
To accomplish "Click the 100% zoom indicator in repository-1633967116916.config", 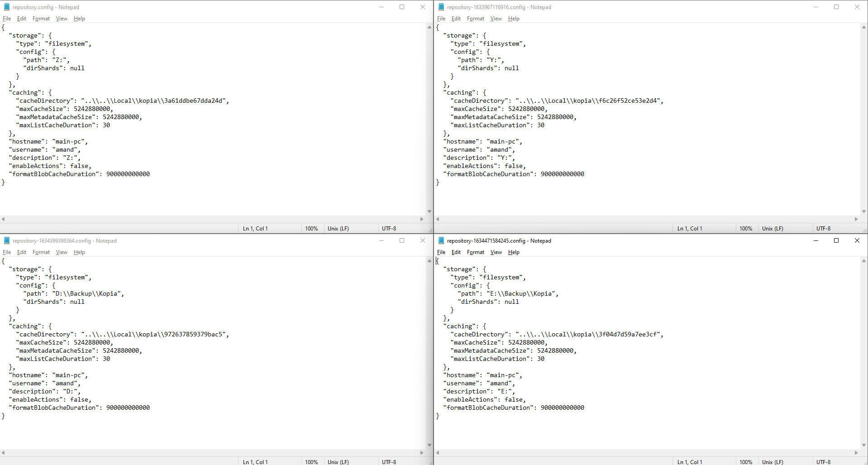I will click(x=745, y=228).
